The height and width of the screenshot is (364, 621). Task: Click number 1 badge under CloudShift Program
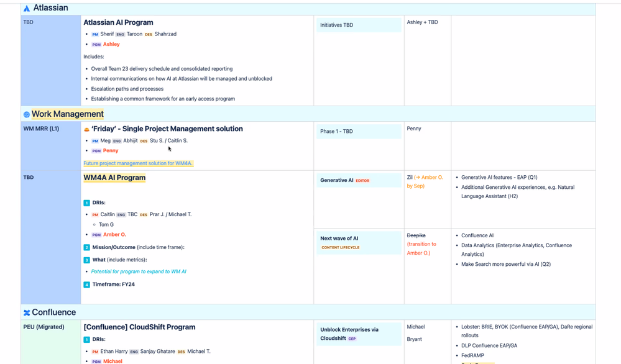pos(87,340)
